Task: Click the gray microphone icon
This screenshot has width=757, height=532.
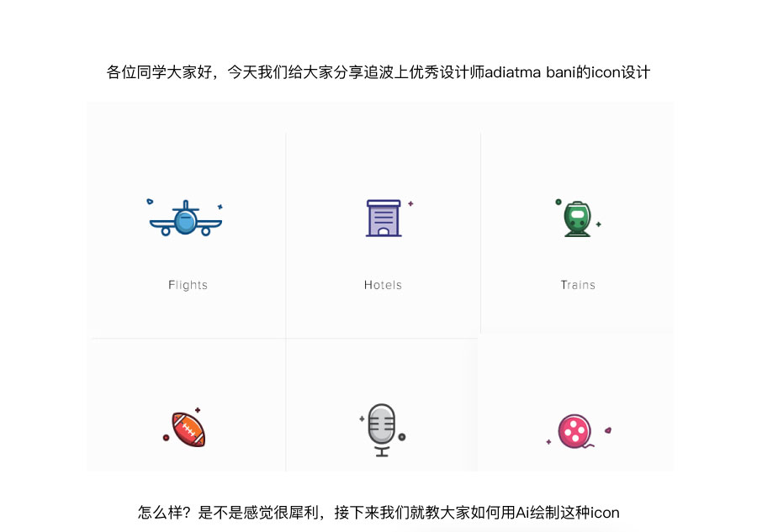Action: pos(382,429)
